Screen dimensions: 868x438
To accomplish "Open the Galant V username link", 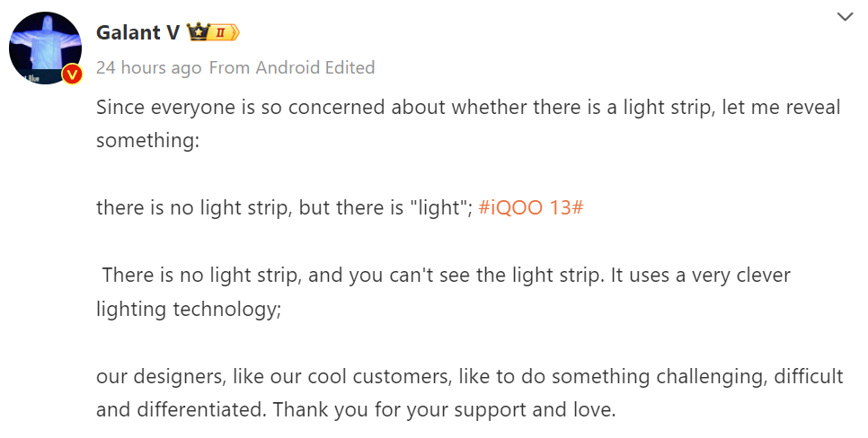I will (x=137, y=32).
